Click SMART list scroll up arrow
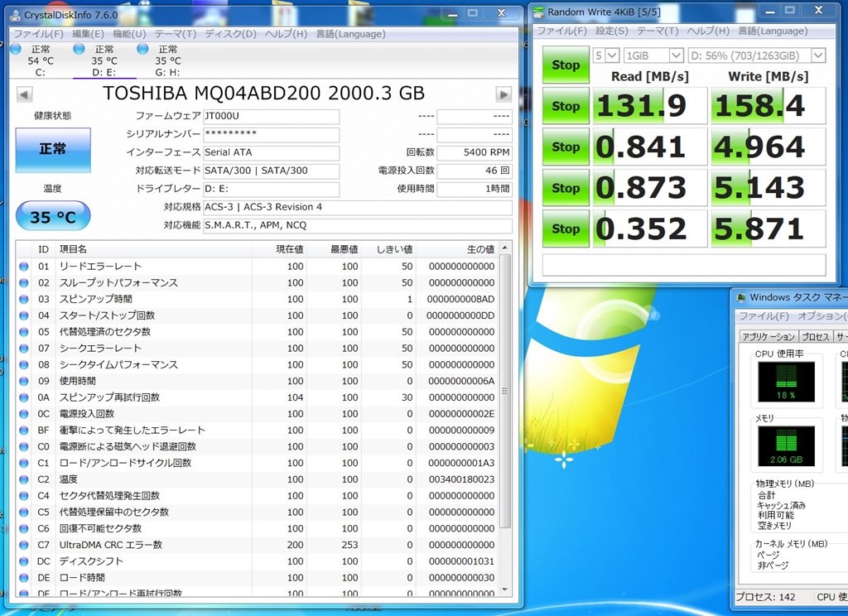Viewport: 848px width, 616px height. click(505, 248)
